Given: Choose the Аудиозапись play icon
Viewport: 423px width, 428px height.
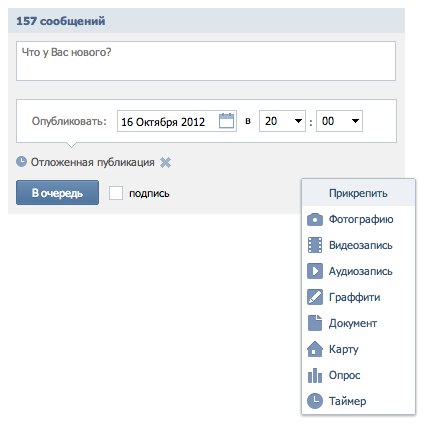Looking at the screenshot, I should pyautogui.click(x=315, y=271).
